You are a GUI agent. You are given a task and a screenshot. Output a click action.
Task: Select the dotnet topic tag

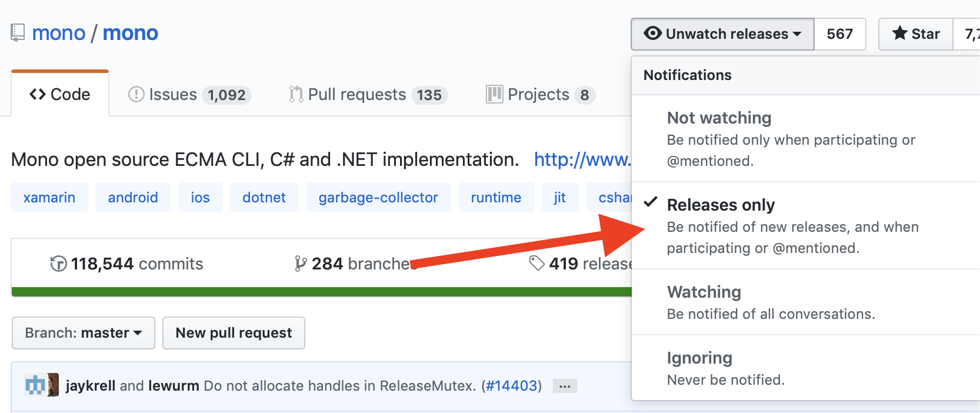264,197
